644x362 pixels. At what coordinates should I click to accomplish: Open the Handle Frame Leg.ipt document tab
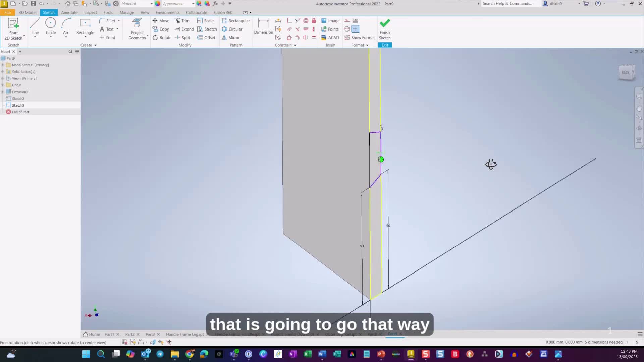pos(184,334)
